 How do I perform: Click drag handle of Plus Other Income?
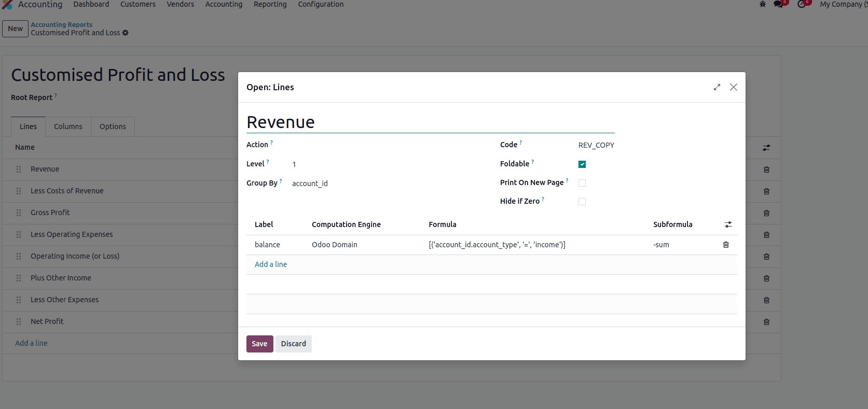(19, 278)
